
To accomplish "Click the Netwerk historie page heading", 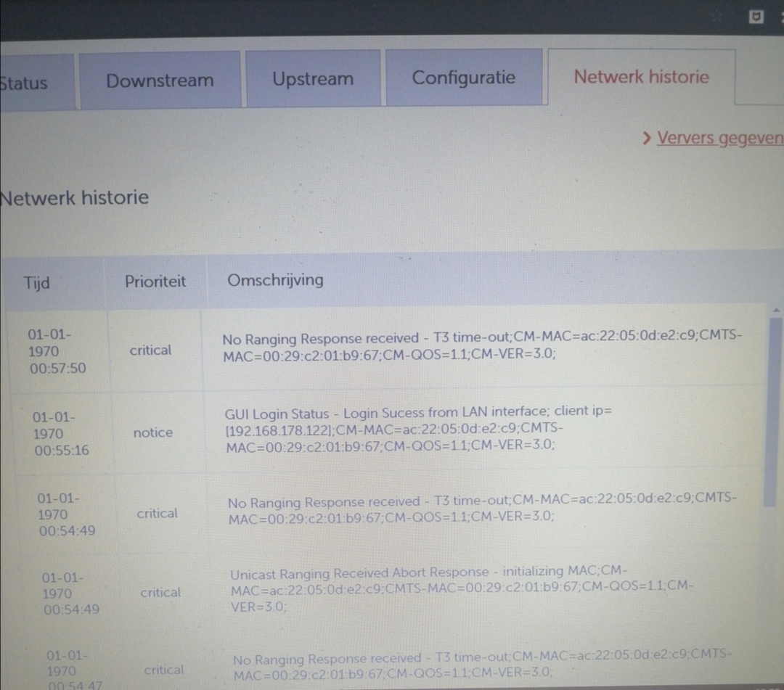I will click(x=74, y=197).
